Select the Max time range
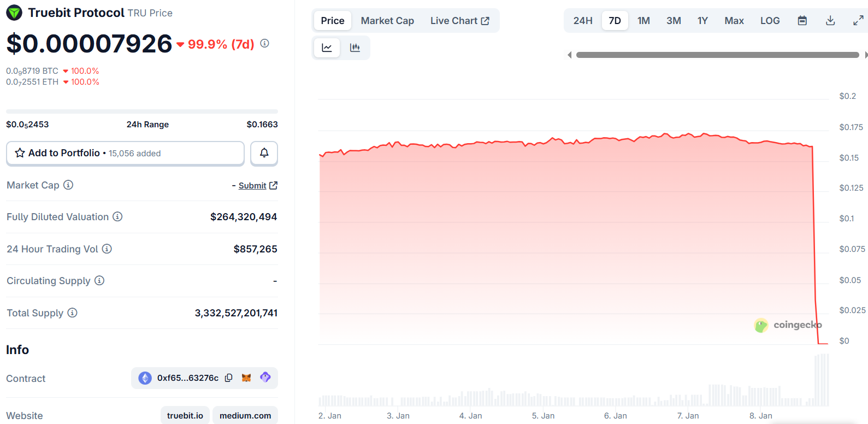The width and height of the screenshot is (868, 424). click(734, 21)
